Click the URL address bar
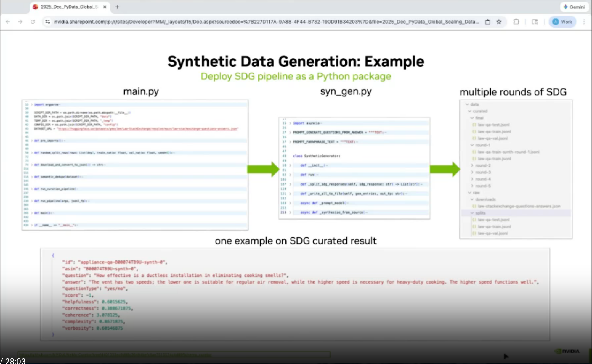 click(267, 22)
